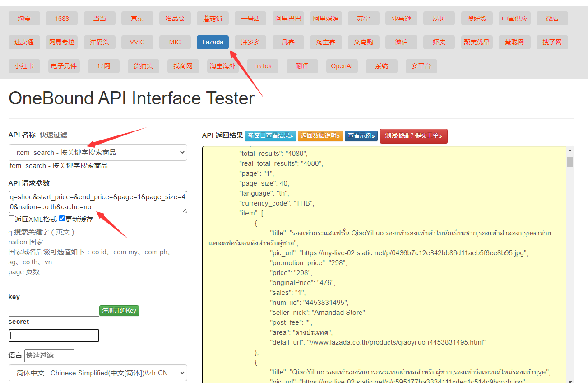Select the 电子元件 tab
Screen dimensions: 588x383
(64, 66)
